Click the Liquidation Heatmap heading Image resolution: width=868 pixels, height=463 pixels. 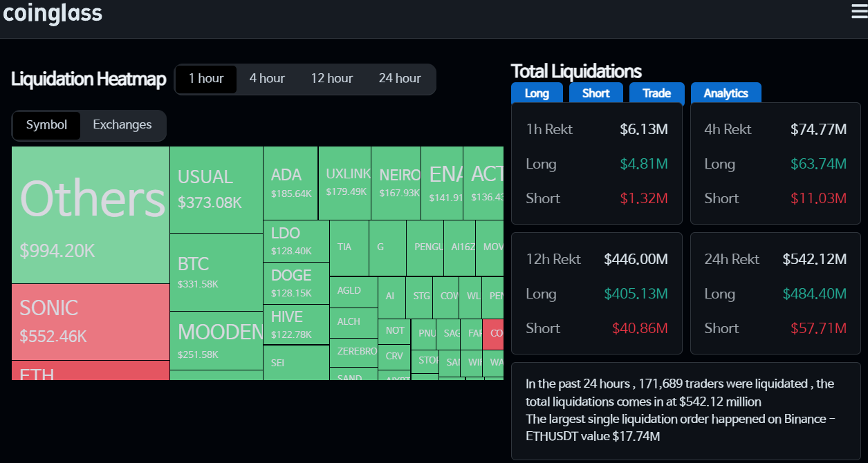89,79
